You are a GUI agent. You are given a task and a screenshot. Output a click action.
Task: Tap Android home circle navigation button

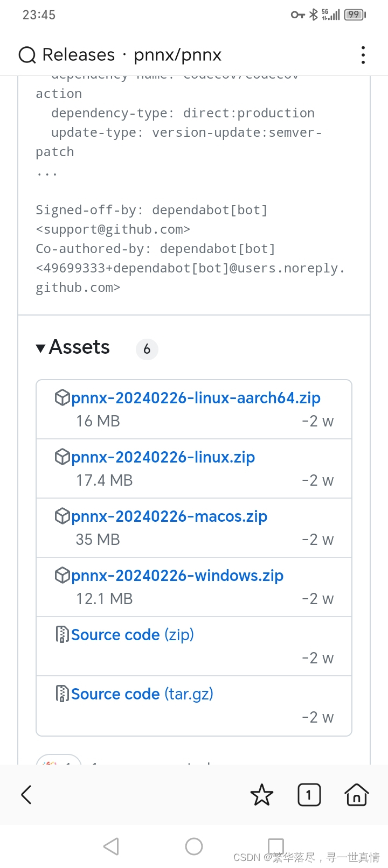194,846
